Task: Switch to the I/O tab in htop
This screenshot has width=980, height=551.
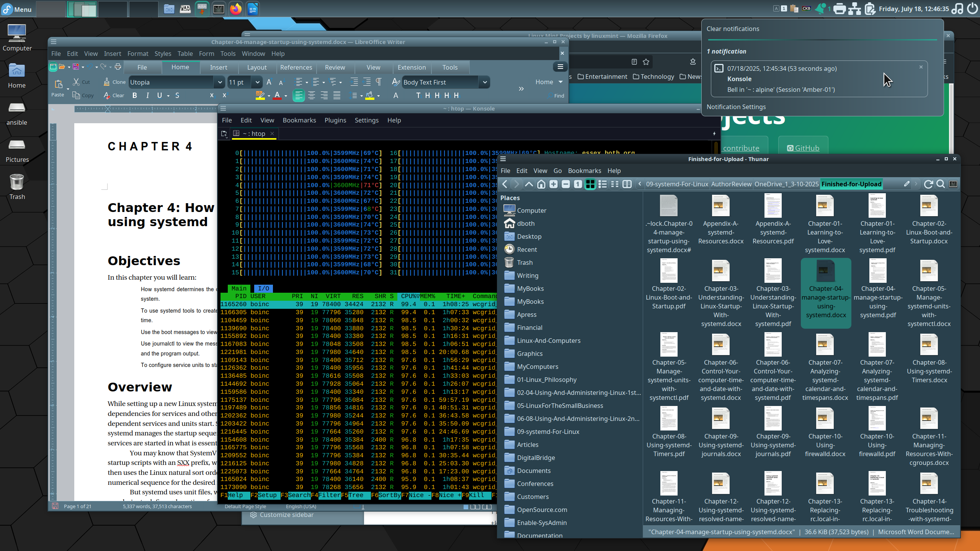Action: coord(263,289)
